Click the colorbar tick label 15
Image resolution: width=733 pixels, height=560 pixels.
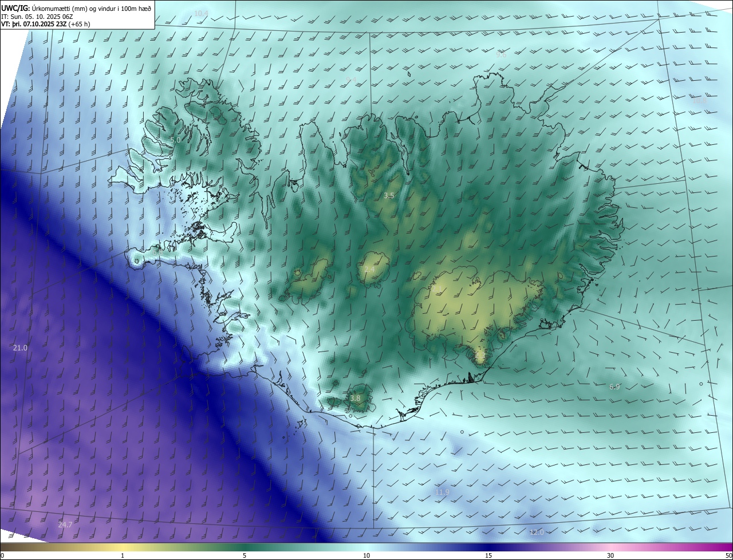click(488, 556)
